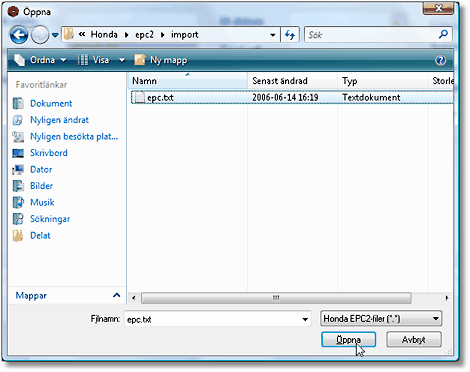Open Dator in favorites
This screenshot has height=372, width=470.
(x=41, y=169)
